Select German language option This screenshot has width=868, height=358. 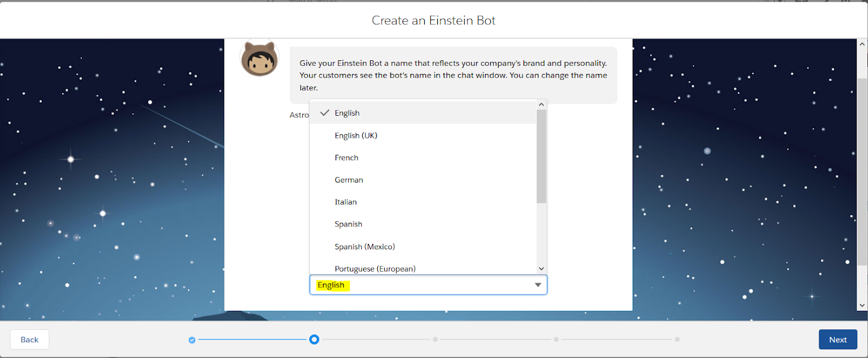click(x=423, y=180)
